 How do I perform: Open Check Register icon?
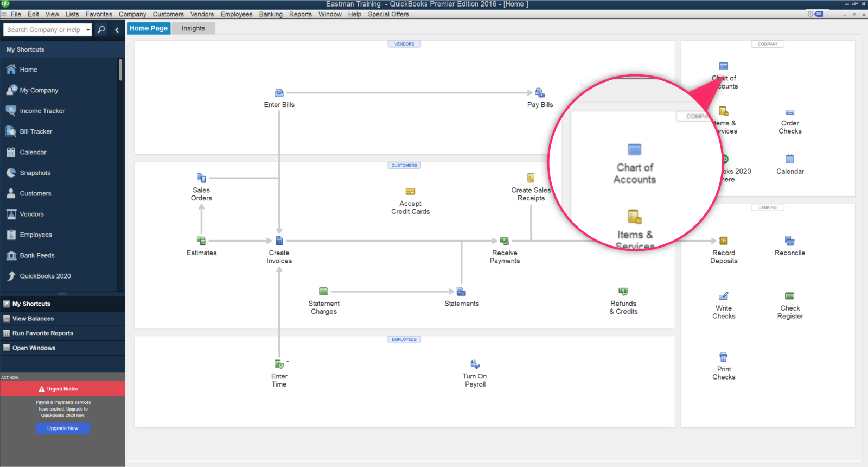[x=790, y=296]
